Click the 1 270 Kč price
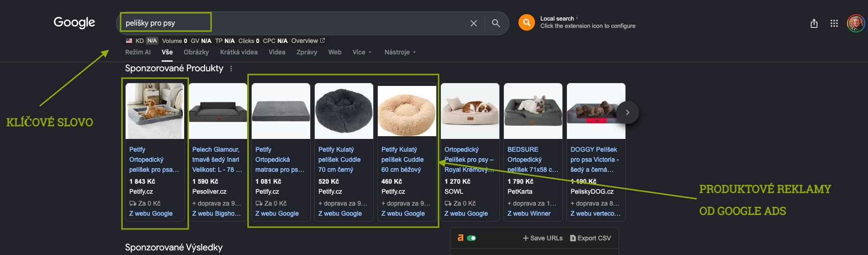The height and width of the screenshot is (255, 868). [x=457, y=181]
